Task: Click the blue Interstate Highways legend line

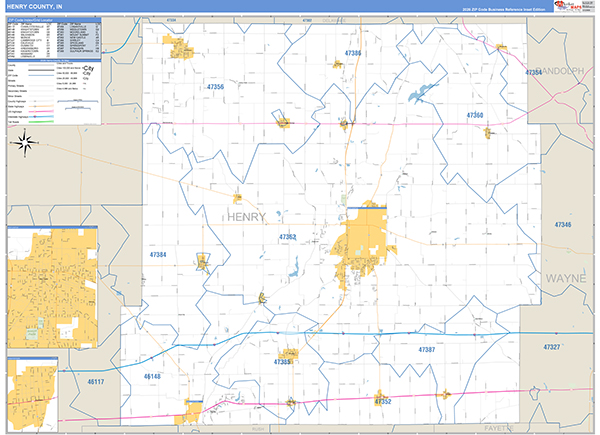Action: coord(41,117)
